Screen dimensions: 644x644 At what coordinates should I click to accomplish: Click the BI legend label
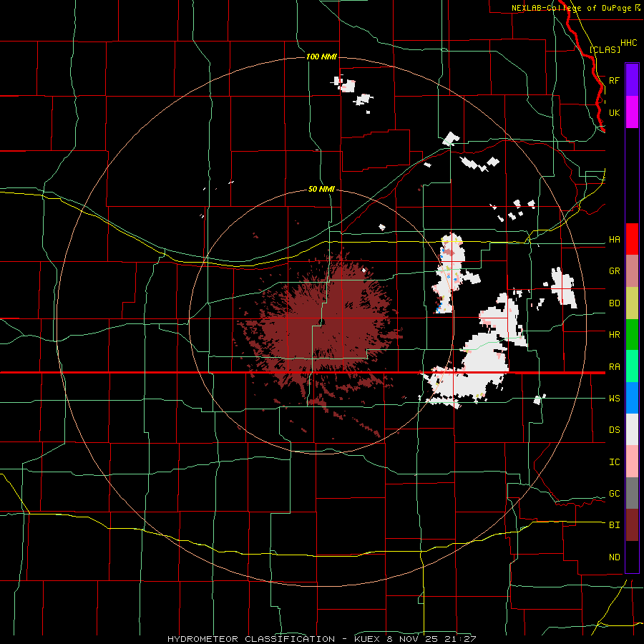614,525
